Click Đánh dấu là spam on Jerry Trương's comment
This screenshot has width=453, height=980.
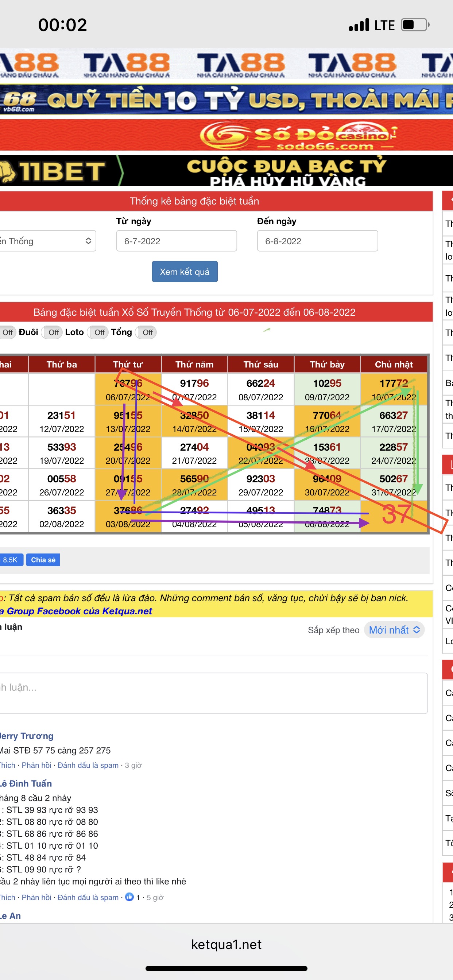[88, 765]
